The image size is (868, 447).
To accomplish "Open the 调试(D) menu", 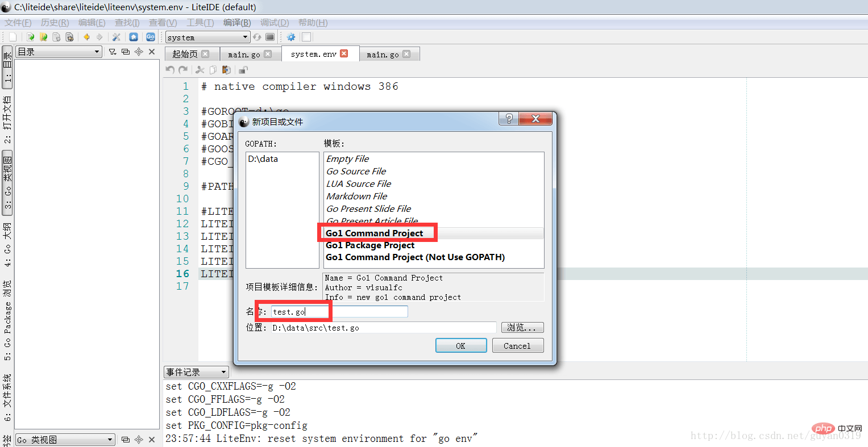I will pyautogui.click(x=275, y=23).
